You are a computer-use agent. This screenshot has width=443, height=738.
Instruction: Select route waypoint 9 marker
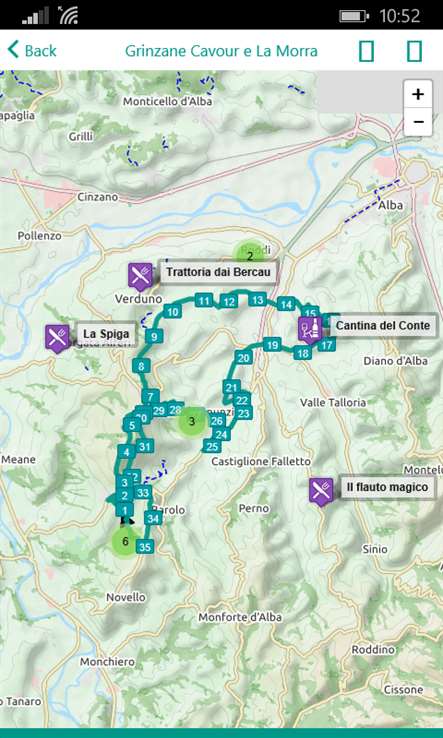154,336
